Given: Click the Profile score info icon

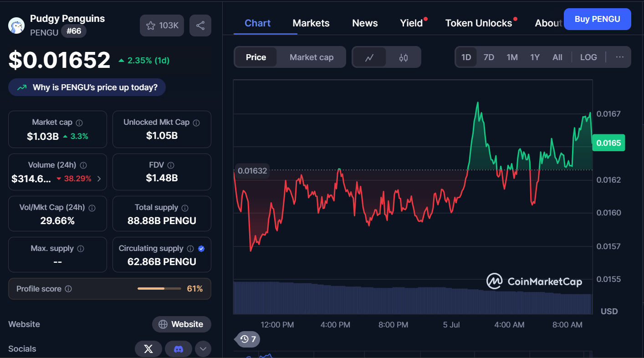Looking at the screenshot, I should pyautogui.click(x=68, y=289).
